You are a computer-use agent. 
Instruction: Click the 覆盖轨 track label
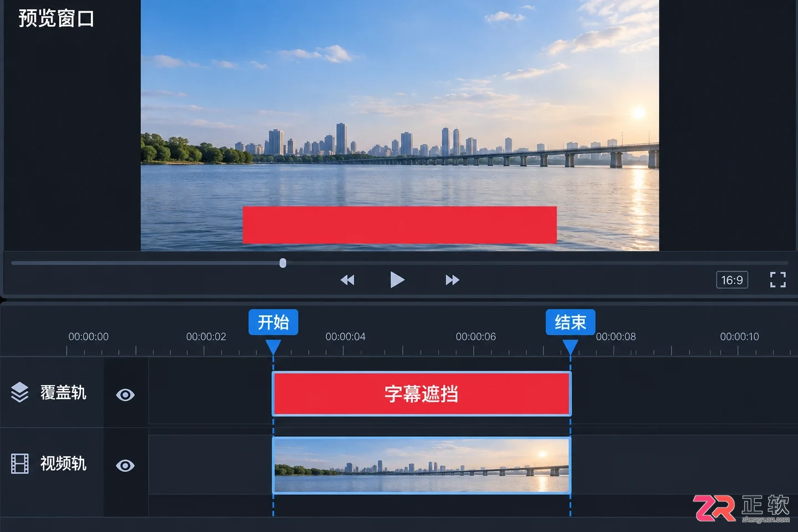[x=63, y=392]
